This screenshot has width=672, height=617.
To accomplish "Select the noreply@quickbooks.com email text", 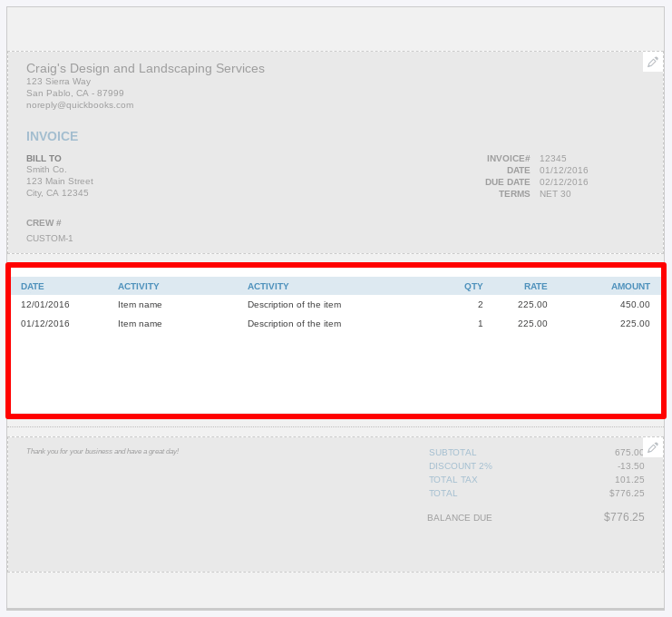I will [80, 105].
